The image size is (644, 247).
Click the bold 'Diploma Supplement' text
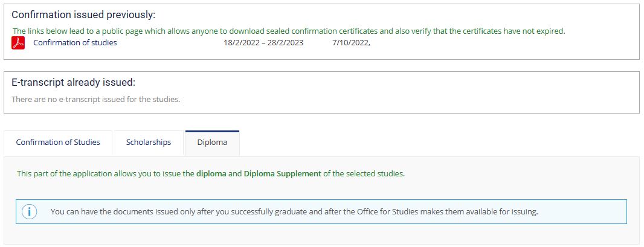(x=283, y=173)
